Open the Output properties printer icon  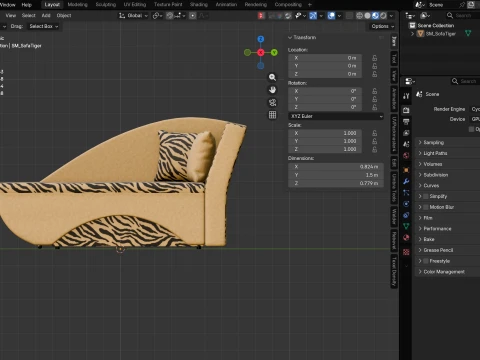[x=406, y=122]
